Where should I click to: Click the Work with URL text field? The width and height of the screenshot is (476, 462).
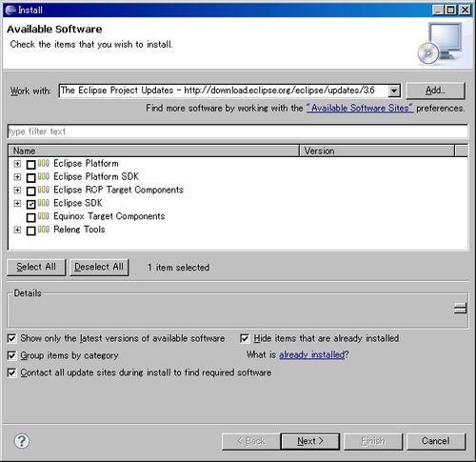(x=223, y=90)
